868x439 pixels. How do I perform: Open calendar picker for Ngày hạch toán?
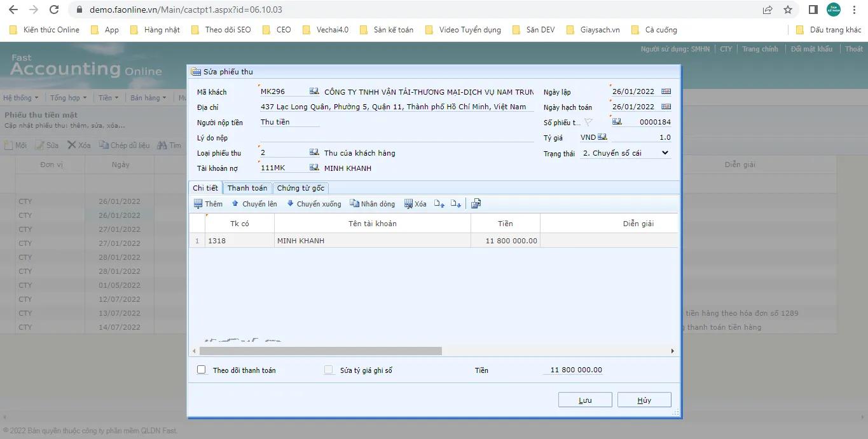click(x=666, y=107)
